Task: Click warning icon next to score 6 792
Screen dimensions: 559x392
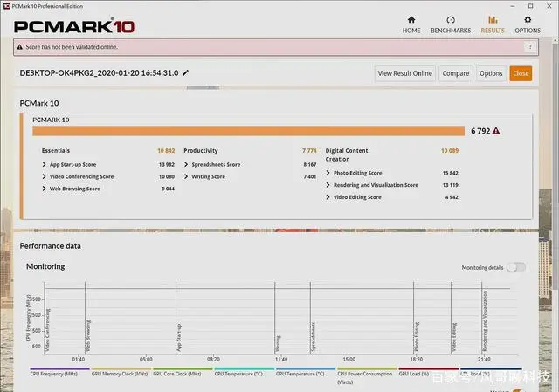Action: [496, 131]
